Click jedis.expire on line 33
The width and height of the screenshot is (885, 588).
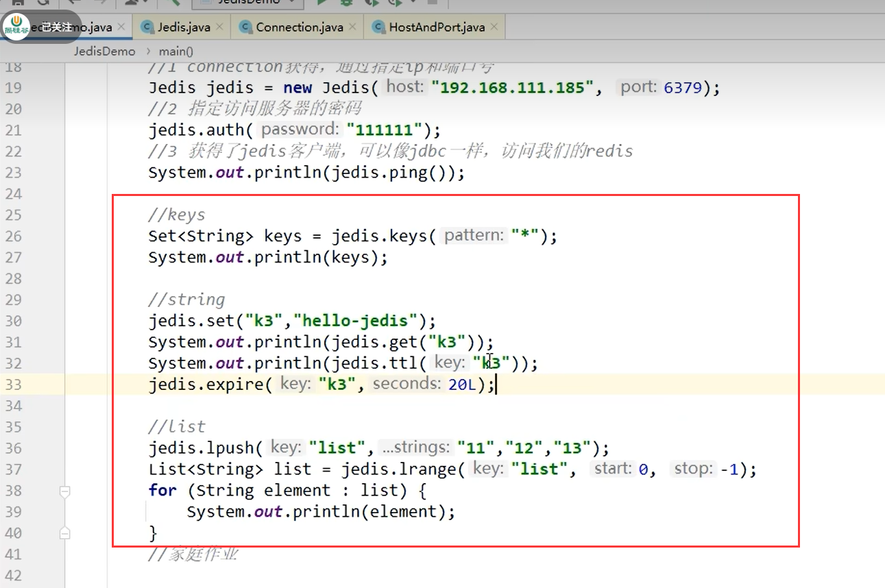(206, 384)
